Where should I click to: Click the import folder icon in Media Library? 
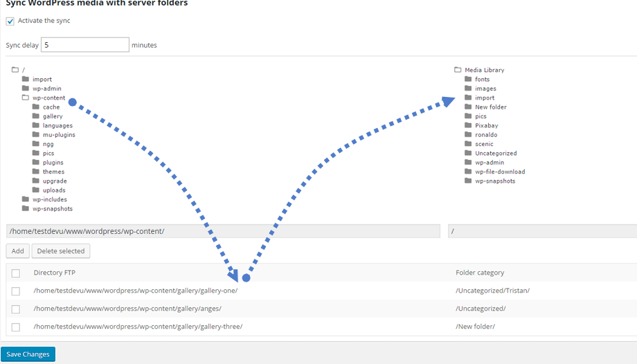[468, 98]
